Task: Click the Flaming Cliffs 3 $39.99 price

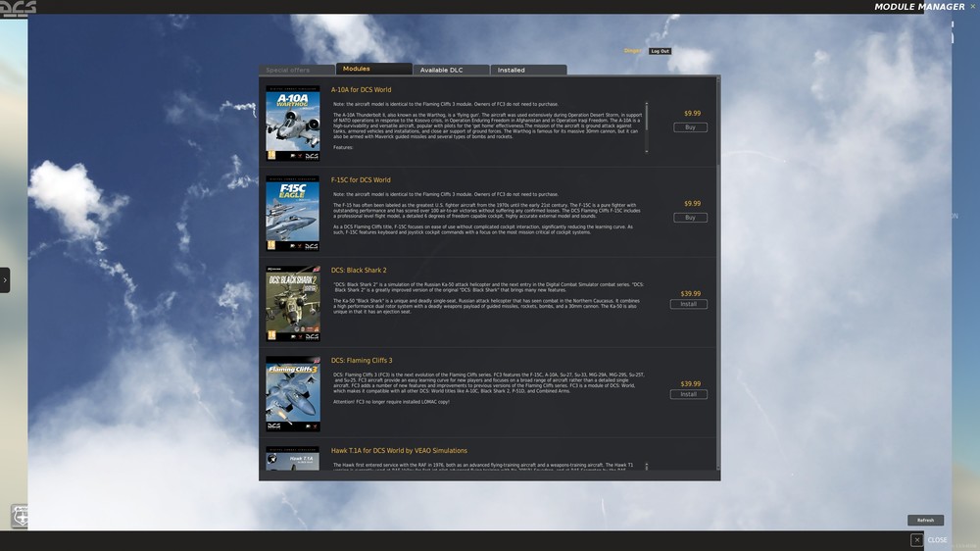Action: point(691,384)
